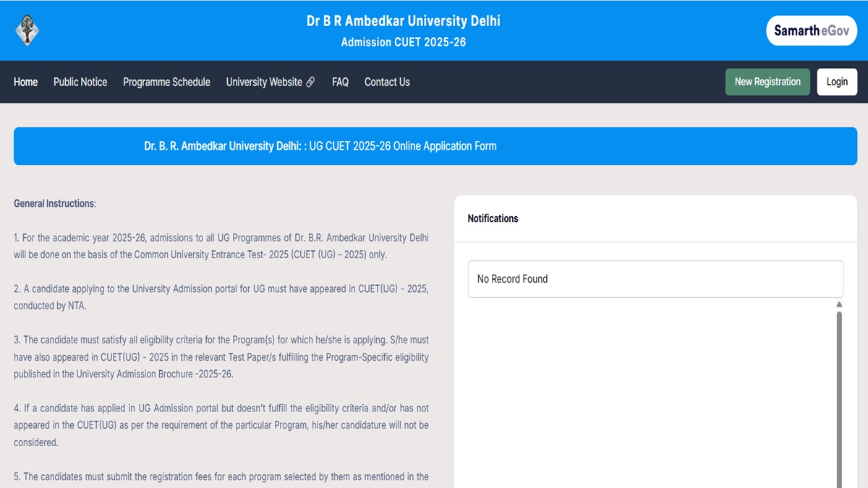Viewport: 868px width, 488px height.
Task: View the Programme Schedule page
Action: [x=166, y=82]
